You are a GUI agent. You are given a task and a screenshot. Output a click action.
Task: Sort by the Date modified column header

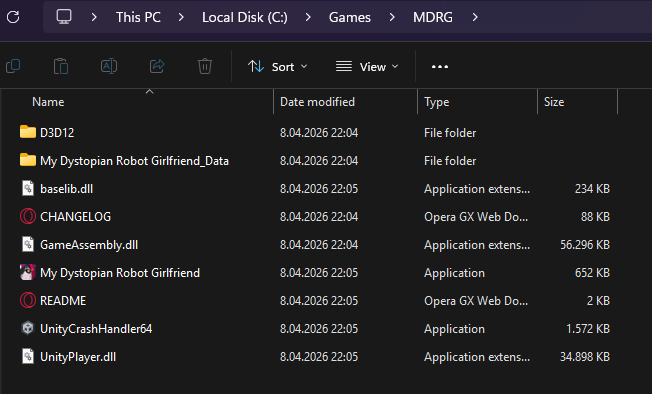[317, 102]
